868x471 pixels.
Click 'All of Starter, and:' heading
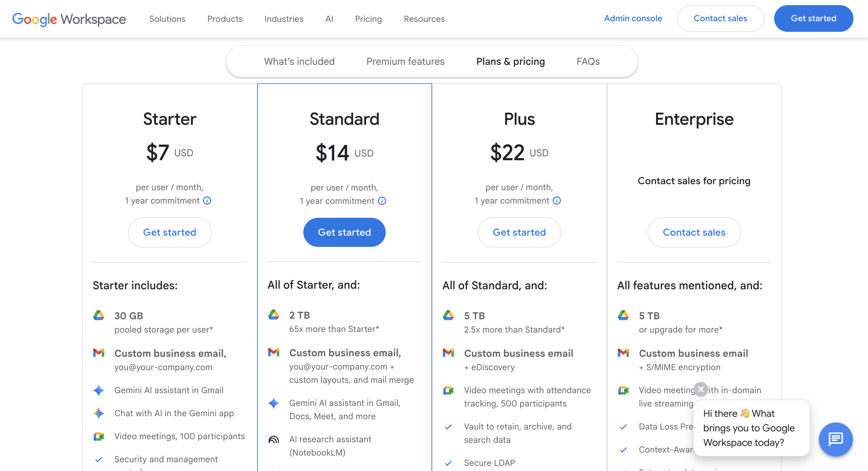313,285
